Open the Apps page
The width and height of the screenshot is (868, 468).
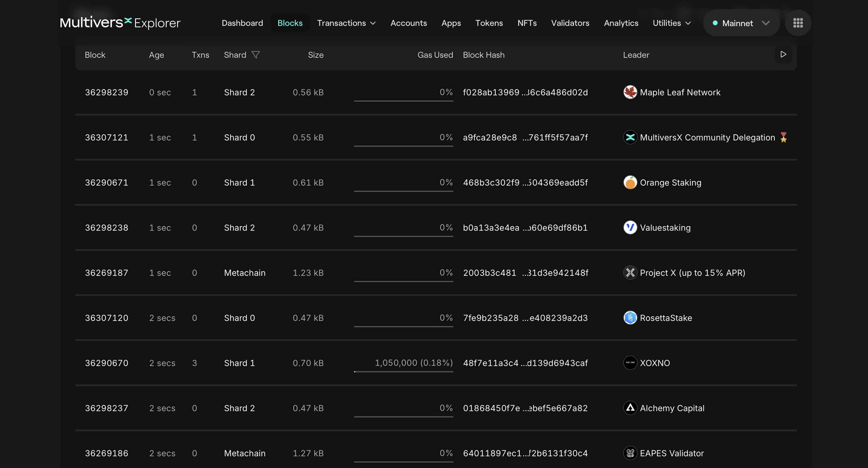(451, 23)
